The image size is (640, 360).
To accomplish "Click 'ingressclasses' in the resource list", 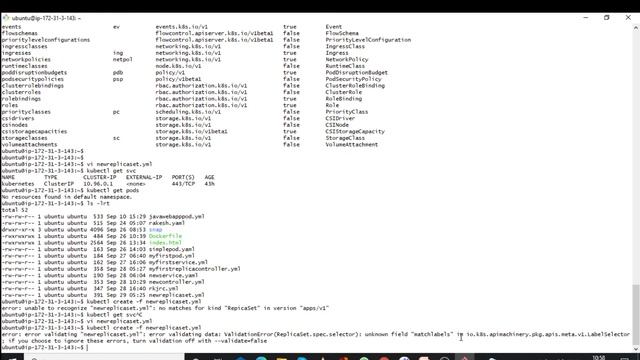I will [24, 47].
